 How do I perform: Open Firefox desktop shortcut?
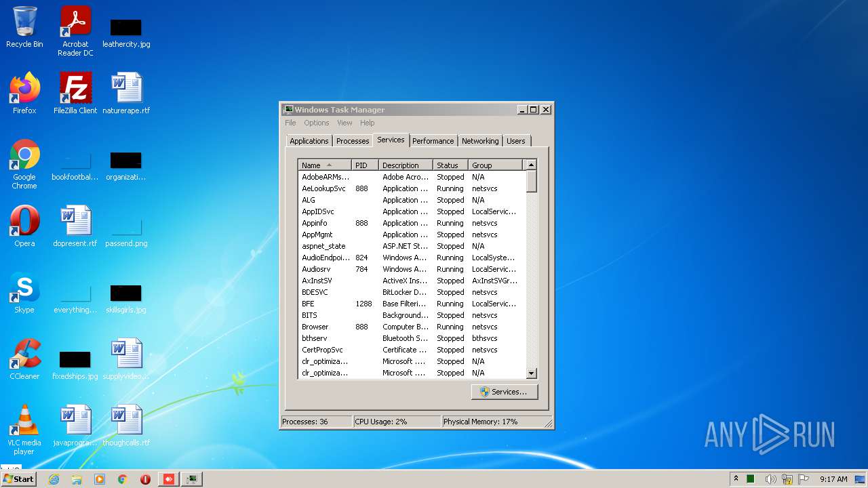click(x=24, y=94)
